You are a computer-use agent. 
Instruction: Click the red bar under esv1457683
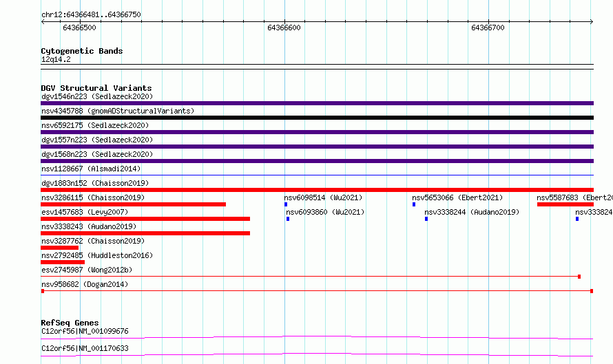click(x=145, y=219)
